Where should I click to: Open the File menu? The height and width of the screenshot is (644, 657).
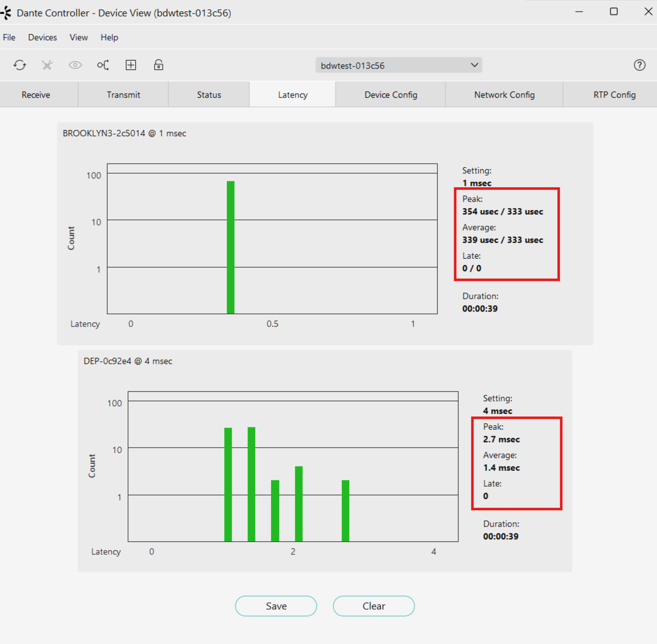(9, 37)
